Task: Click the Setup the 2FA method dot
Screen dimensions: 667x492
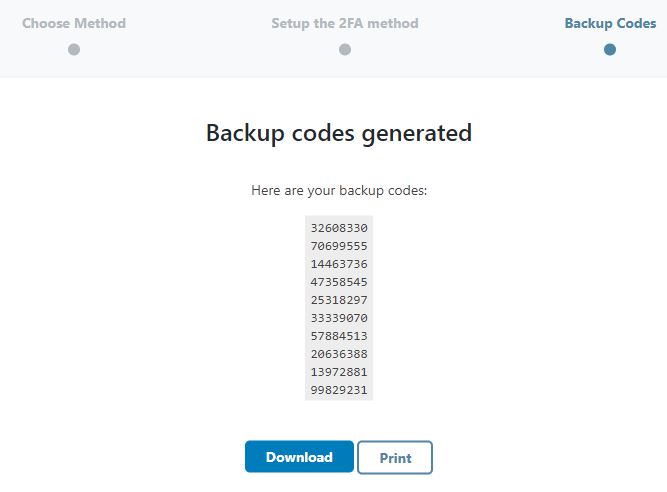Action: click(345, 49)
